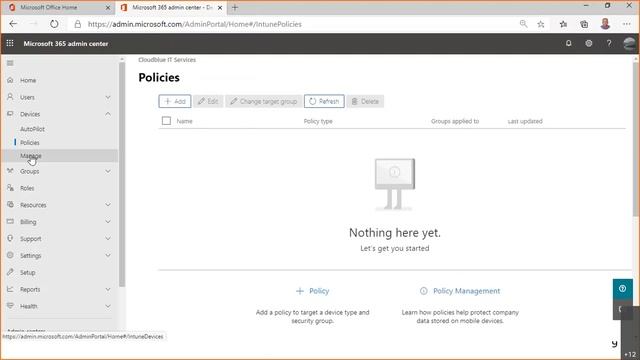Screen dimensions: 640x360
Task: Expand the Billing section chevron
Action: point(108,222)
